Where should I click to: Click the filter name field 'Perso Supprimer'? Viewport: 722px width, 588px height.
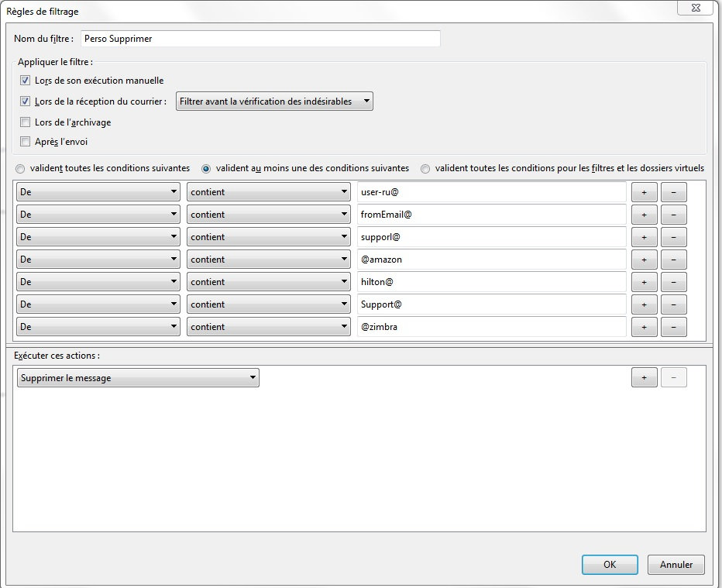click(260, 39)
